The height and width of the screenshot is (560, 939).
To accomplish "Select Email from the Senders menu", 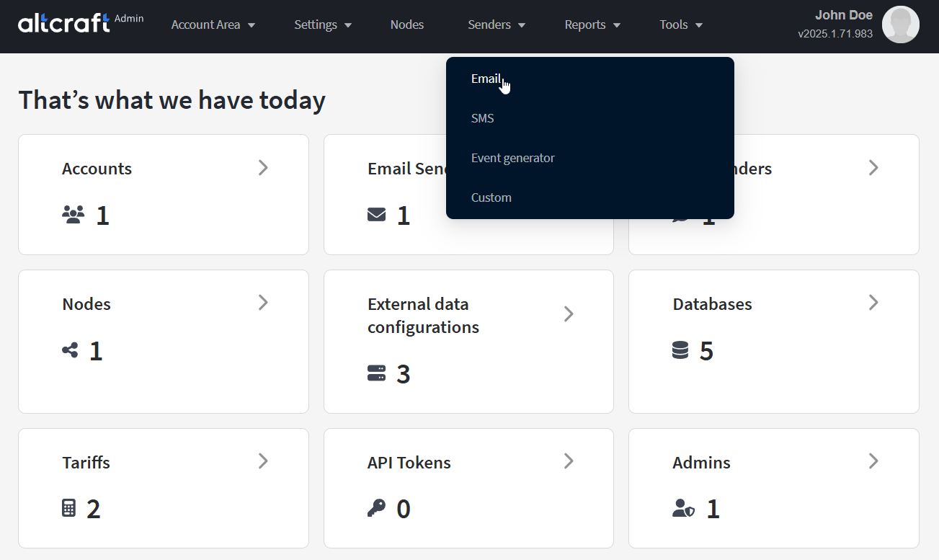I will [486, 79].
